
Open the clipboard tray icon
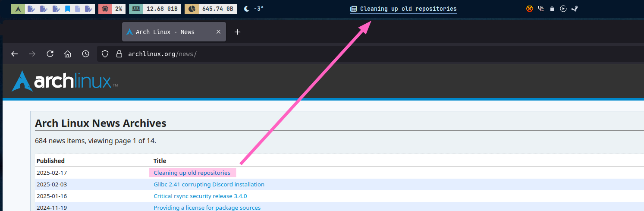(x=552, y=9)
